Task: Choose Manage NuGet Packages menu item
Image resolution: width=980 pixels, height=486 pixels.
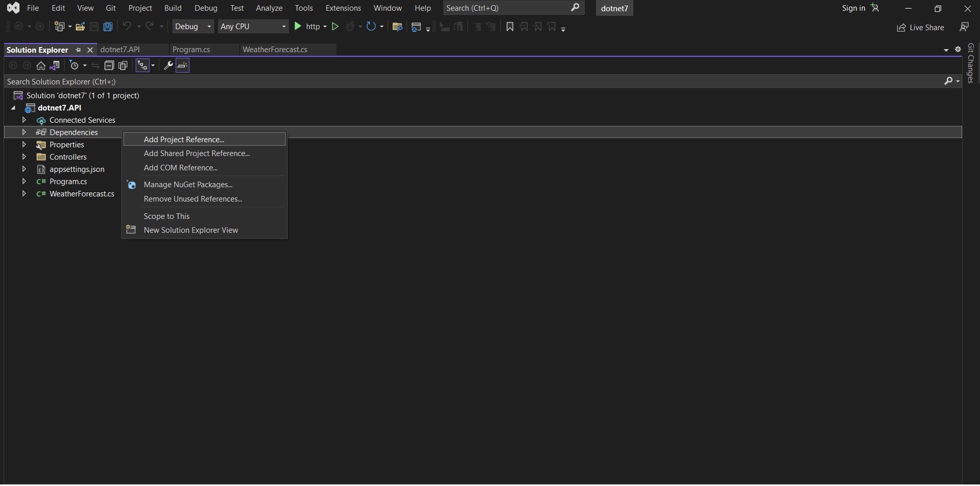Action: click(x=204, y=185)
